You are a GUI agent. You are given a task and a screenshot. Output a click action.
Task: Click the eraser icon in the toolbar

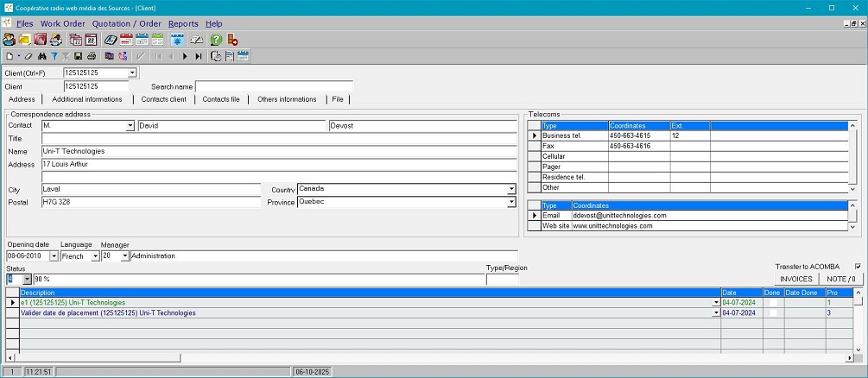point(29,56)
